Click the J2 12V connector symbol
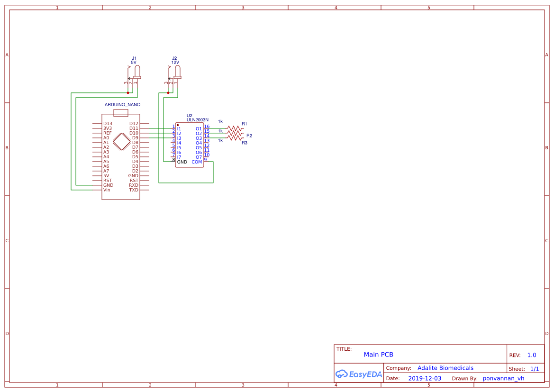554x392 pixels. tap(174, 75)
